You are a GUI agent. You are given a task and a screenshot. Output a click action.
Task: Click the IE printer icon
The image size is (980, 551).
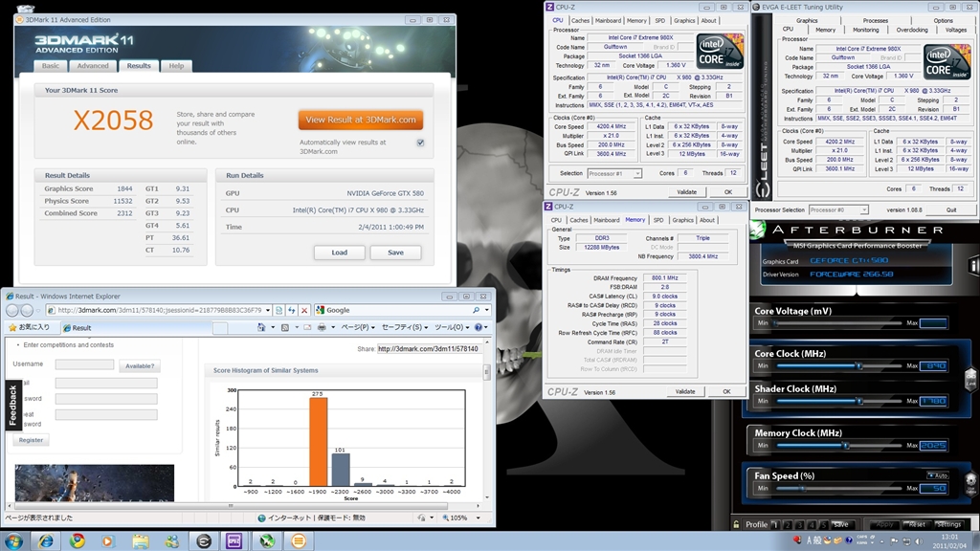click(x=322, y=327)
